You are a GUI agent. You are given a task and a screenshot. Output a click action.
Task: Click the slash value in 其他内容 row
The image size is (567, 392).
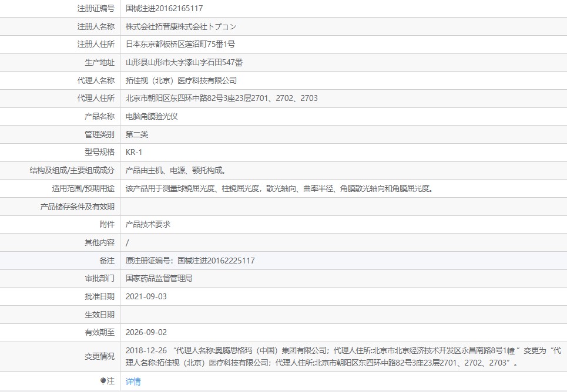[x=128, y=243]
